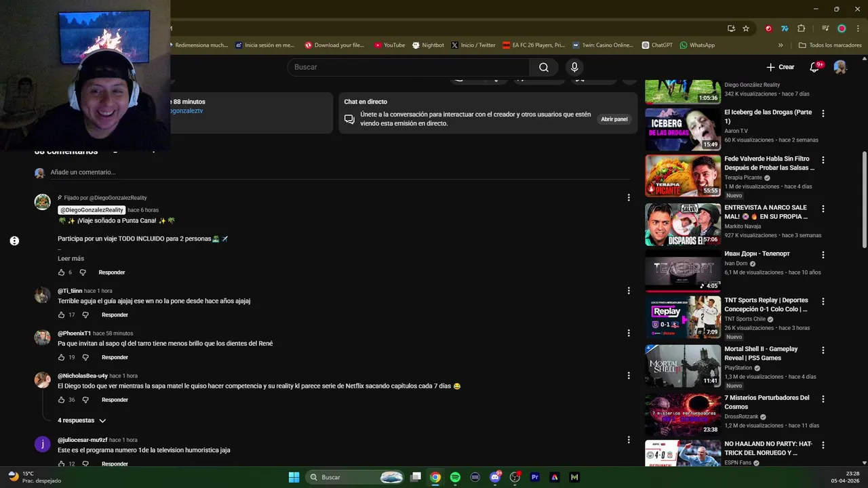The width and height of the screenshot is (868, 488).
Task: Expand 4 respuestas under NicholasBea comment
Action: coord(81,420)
